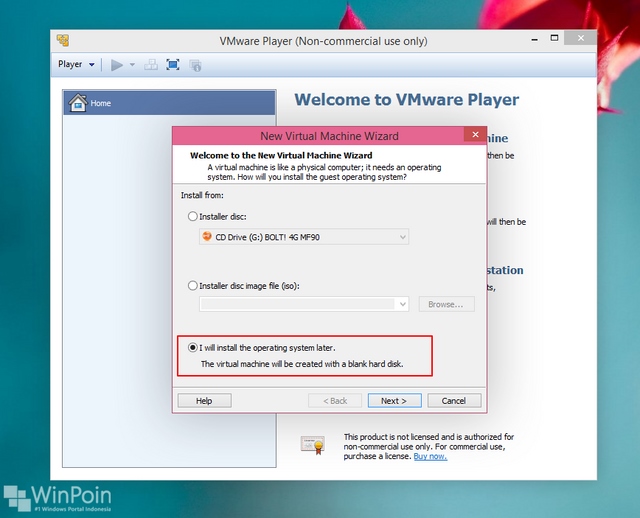
Task: Click the < Back button
Action: point(335,401)
